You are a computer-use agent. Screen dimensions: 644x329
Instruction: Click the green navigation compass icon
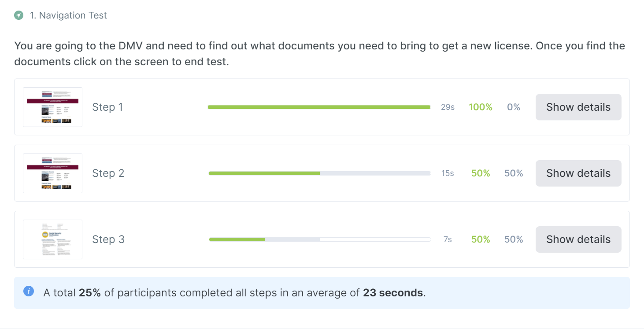point(19,15)
